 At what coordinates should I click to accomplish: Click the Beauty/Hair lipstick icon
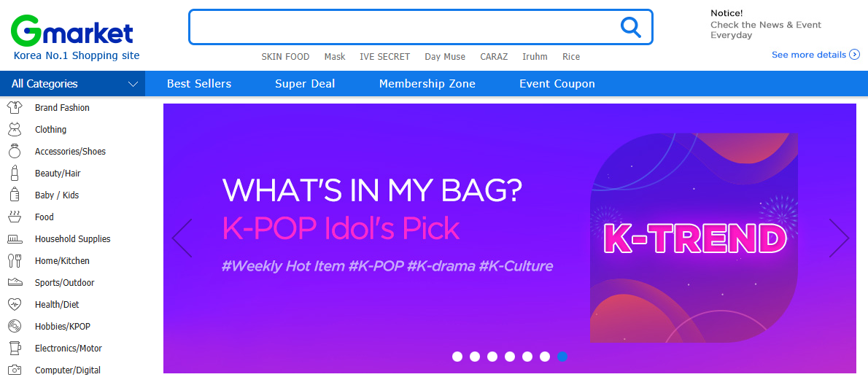[x=14, y=174]
